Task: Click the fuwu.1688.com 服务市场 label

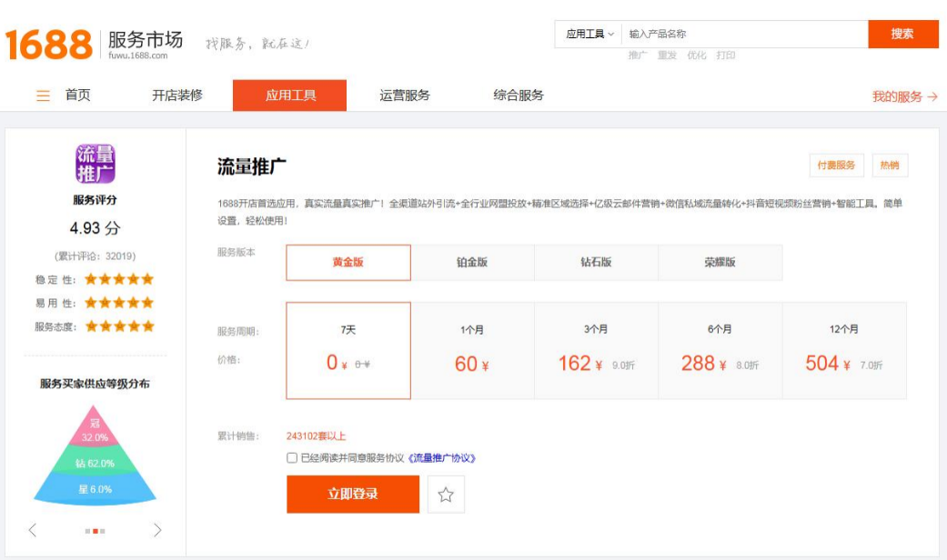Action: point(145,45)
